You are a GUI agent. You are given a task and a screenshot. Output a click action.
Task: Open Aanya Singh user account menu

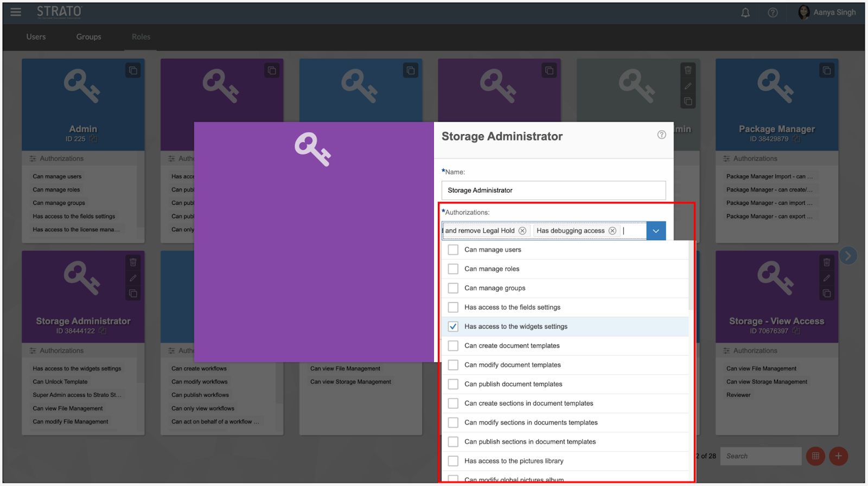(x=827, y=12)
